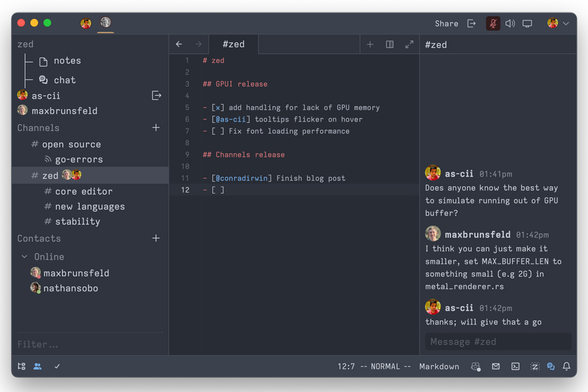
Task: Open the notes document in zed call
Action: pyautogui.click(x=60, y=61)
